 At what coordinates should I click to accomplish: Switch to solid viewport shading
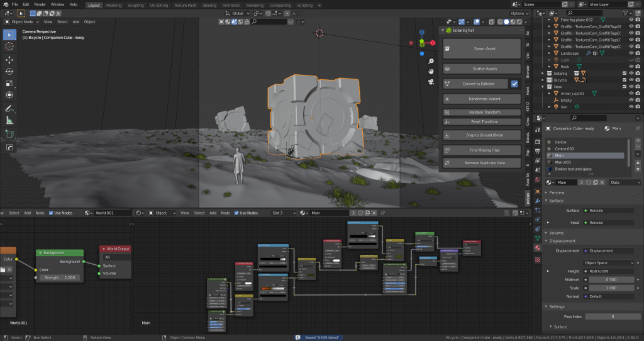click(506, 22)
